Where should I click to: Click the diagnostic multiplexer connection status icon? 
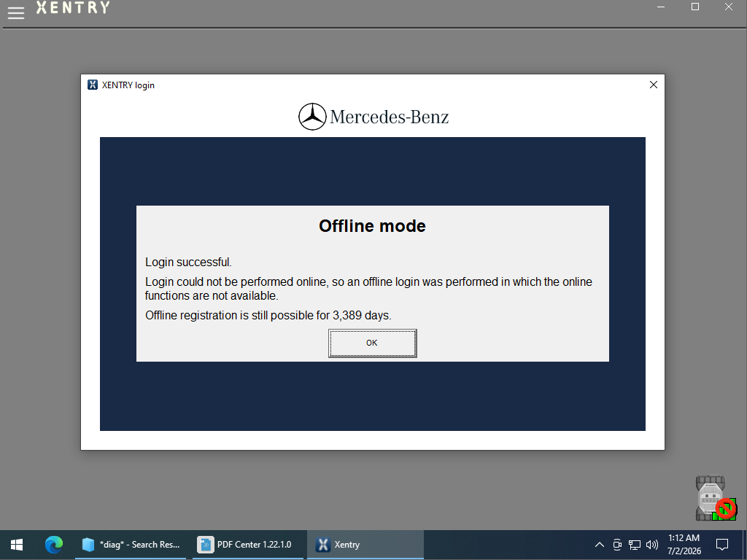(x=716, y=497)
